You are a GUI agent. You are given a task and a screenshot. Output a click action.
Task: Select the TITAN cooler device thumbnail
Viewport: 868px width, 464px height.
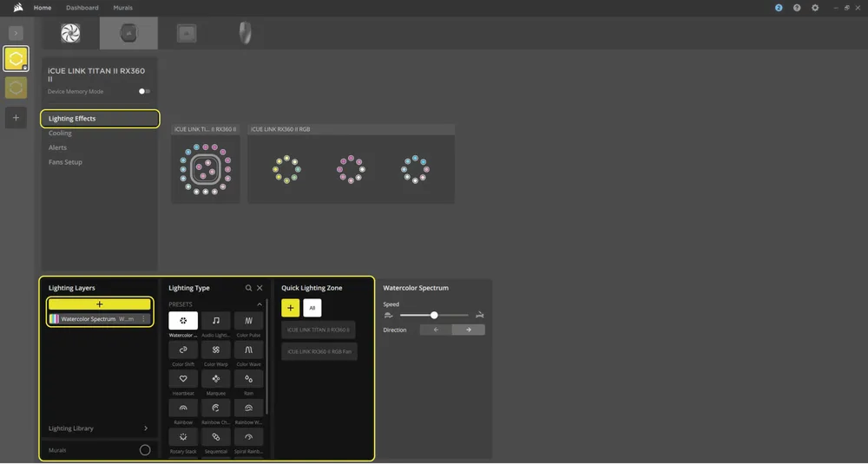click(128, 33)
